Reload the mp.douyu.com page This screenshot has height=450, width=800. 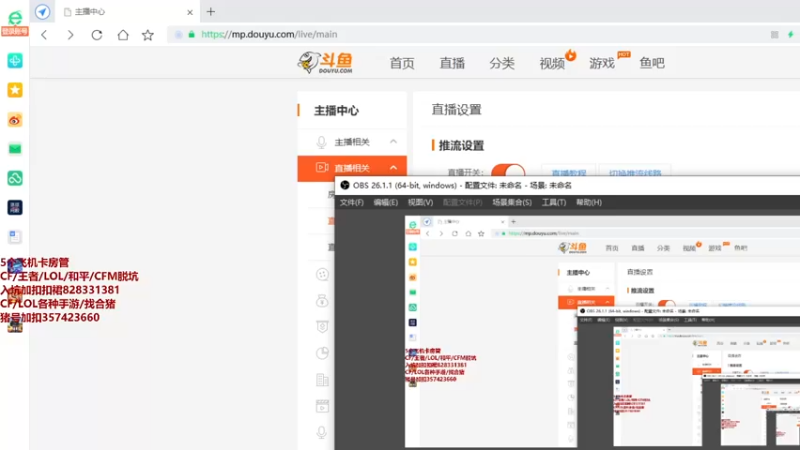tap(97, 35)
